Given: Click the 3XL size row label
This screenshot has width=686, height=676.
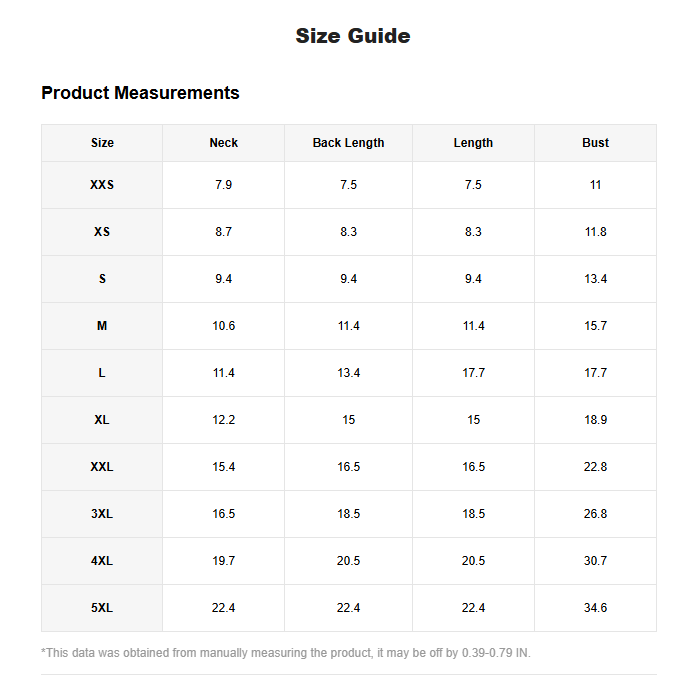Looking at the screenshot, I should (x=102, y=514).
